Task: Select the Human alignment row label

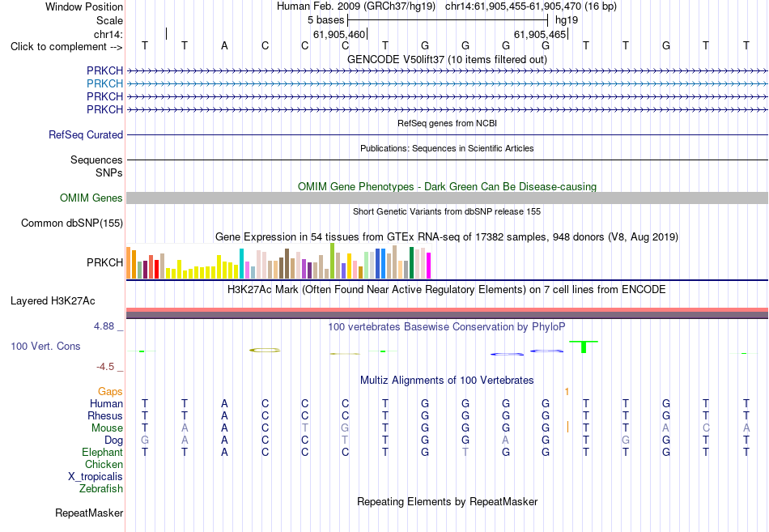Action: [106, 403]
